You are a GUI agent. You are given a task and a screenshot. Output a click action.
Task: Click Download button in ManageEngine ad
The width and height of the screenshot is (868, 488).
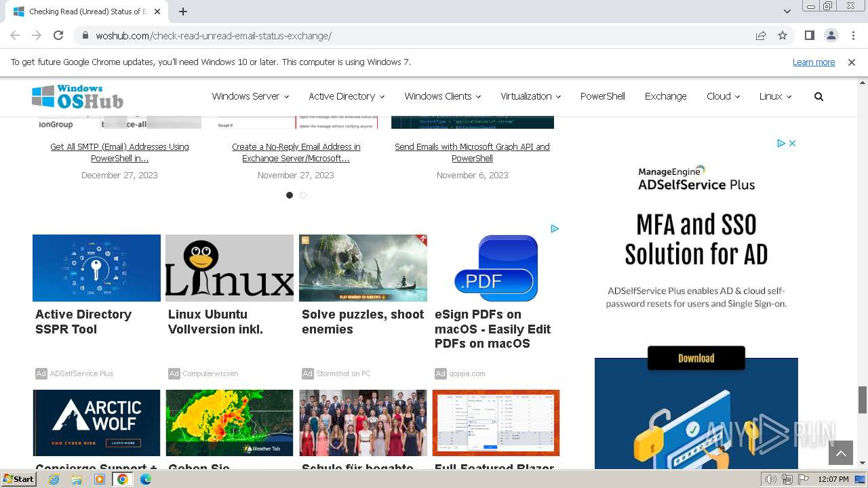(x=696, y=358)
